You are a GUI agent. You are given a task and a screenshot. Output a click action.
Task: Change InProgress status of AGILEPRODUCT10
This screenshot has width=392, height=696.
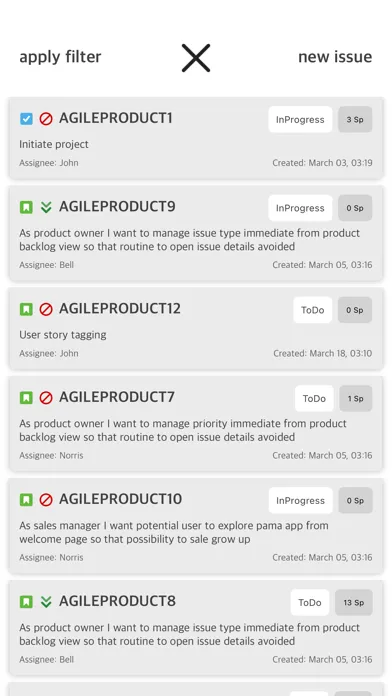coord(301,500)
